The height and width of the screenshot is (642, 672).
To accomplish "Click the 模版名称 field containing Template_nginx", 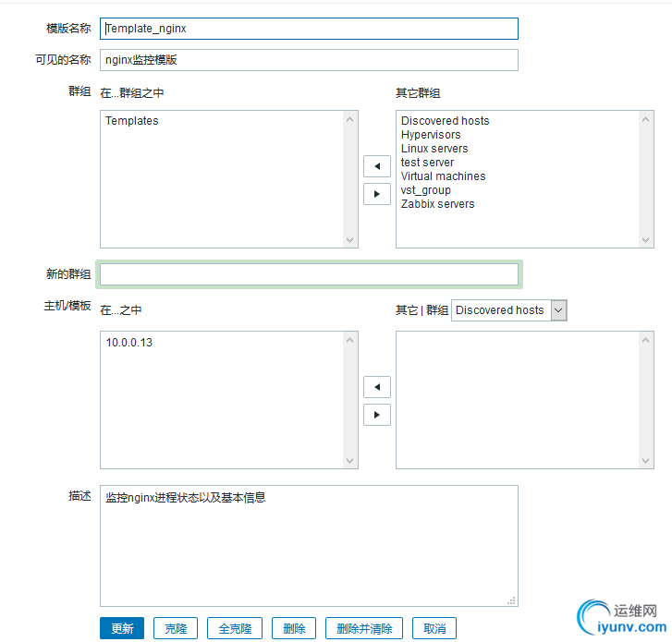I will point(309,29).
